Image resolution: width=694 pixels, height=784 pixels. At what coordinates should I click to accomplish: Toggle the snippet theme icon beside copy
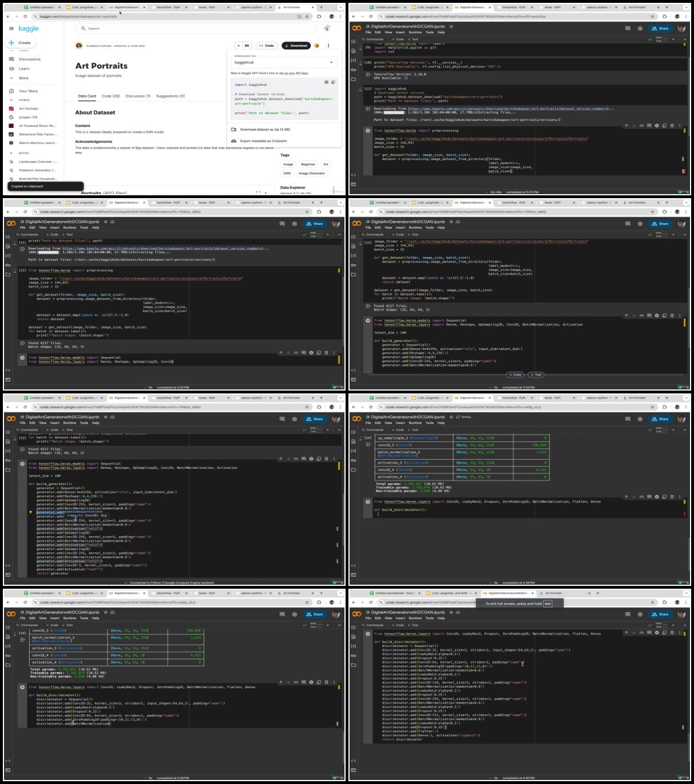pyautogui.click(x=327, y=82)
